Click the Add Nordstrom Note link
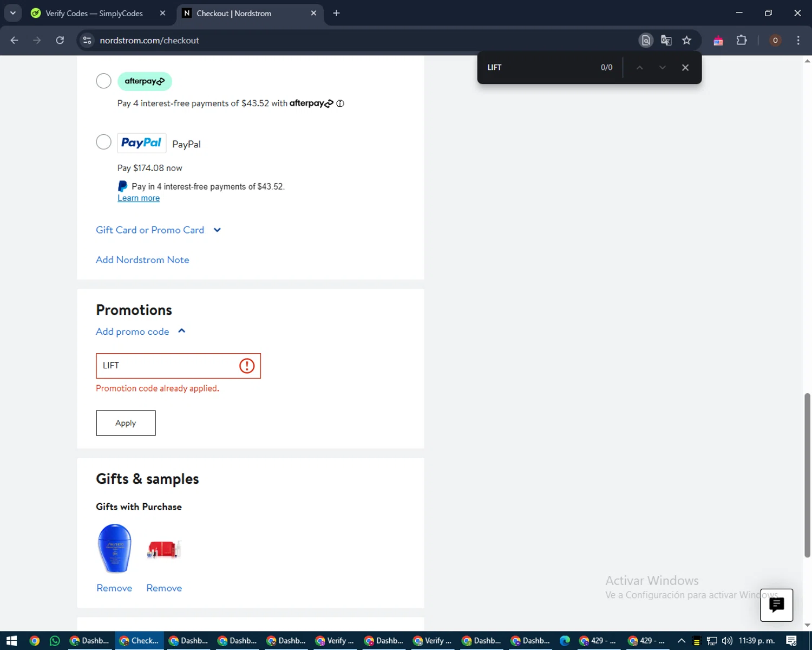812x650 pixels. pos(142,260)
